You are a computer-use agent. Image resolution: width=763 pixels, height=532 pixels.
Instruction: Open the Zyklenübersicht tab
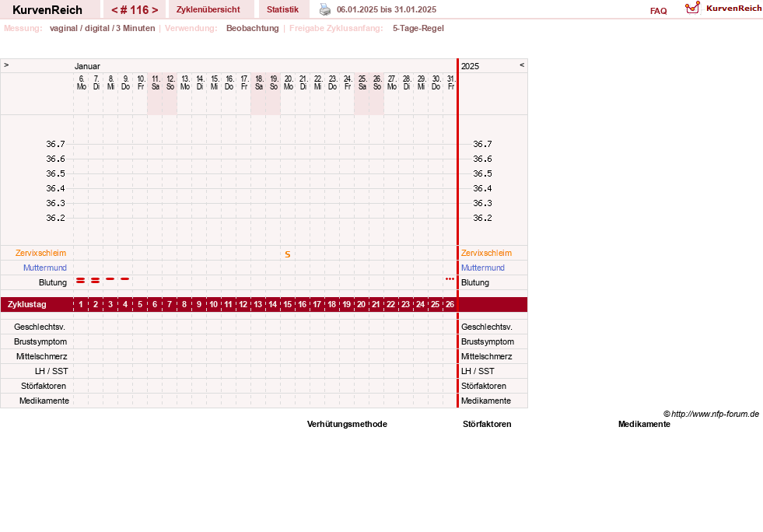(208, 9)
